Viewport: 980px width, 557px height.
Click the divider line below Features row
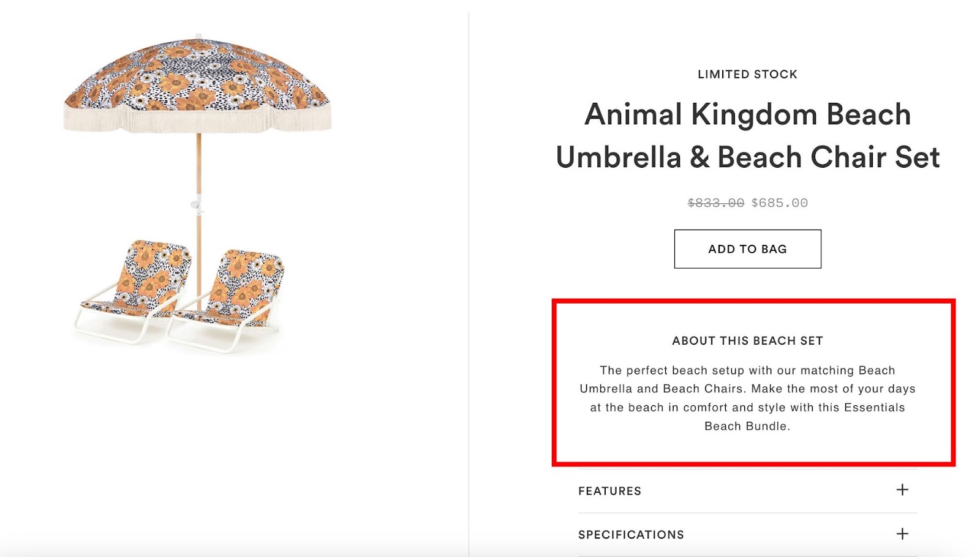pyautogui.click(x=747, y=513)
